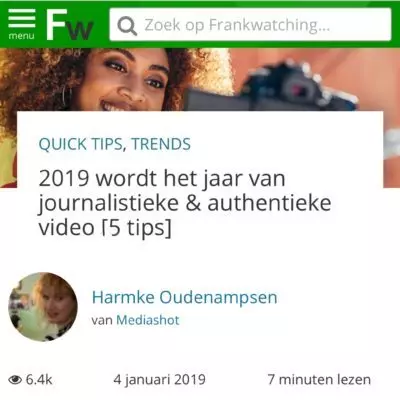Screen dimensions: 400x400
Task: Open the hamburger menu icon
Action: (22, 18)
